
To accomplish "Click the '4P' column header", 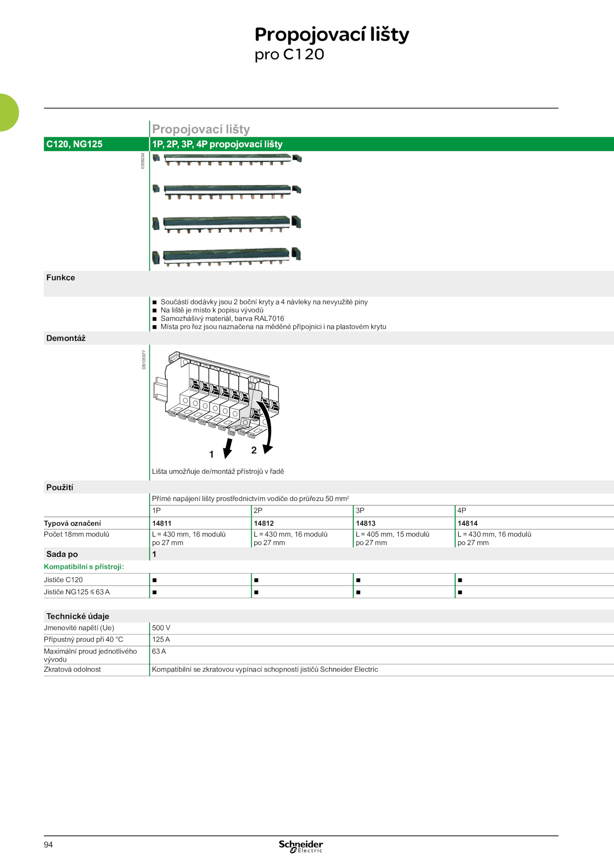I will (x=462, y=511).
